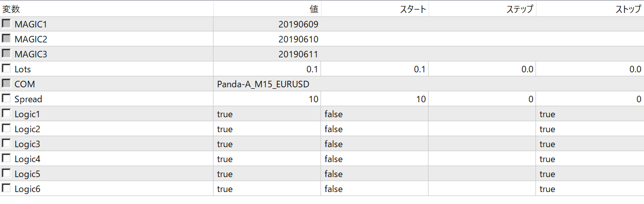The width and height of the screenshot is (644, 204).
Task: Enable the Logic4 checkbox
Action: pyautogui.click(x=6, y=159)
